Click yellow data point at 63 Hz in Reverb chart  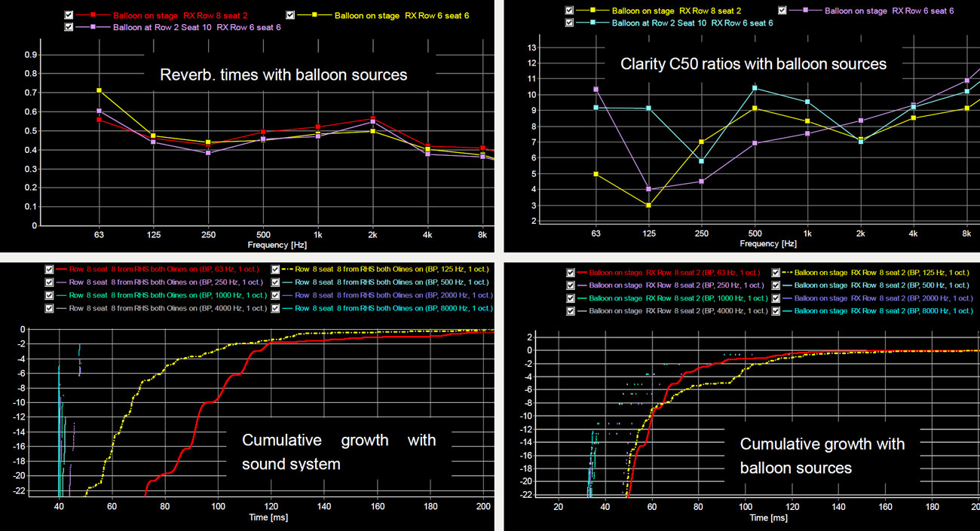[99, 90]
